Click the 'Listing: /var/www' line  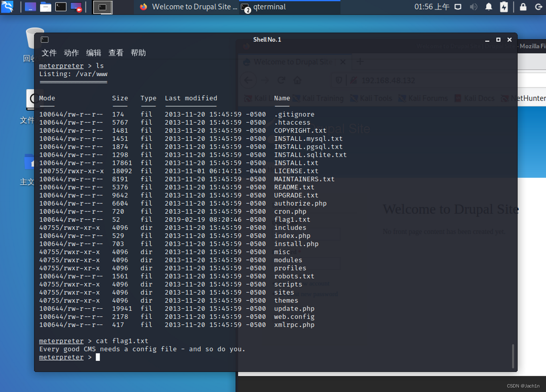pyautogui.click(x=73, y=74)
